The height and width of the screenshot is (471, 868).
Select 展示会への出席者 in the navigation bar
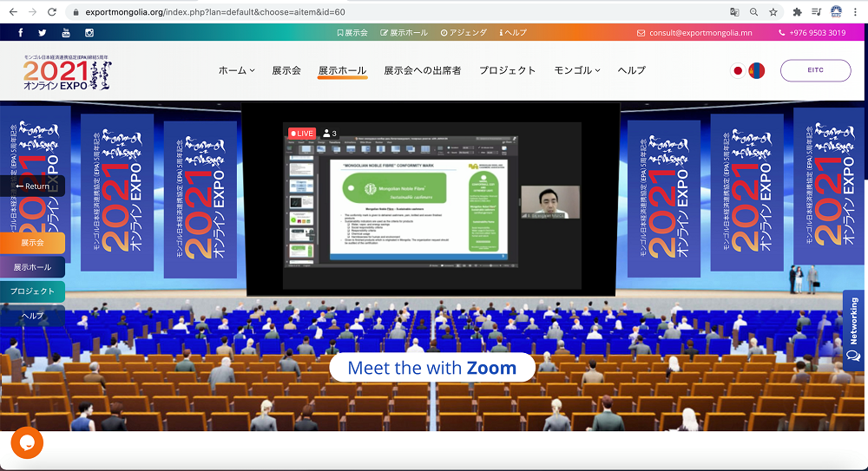tap(422, 70)
